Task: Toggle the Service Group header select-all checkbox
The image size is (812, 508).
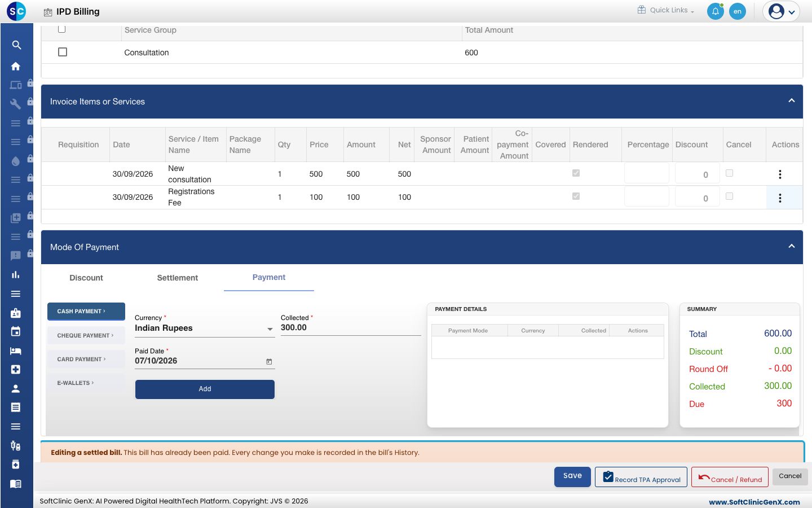Action: (62, 29)
